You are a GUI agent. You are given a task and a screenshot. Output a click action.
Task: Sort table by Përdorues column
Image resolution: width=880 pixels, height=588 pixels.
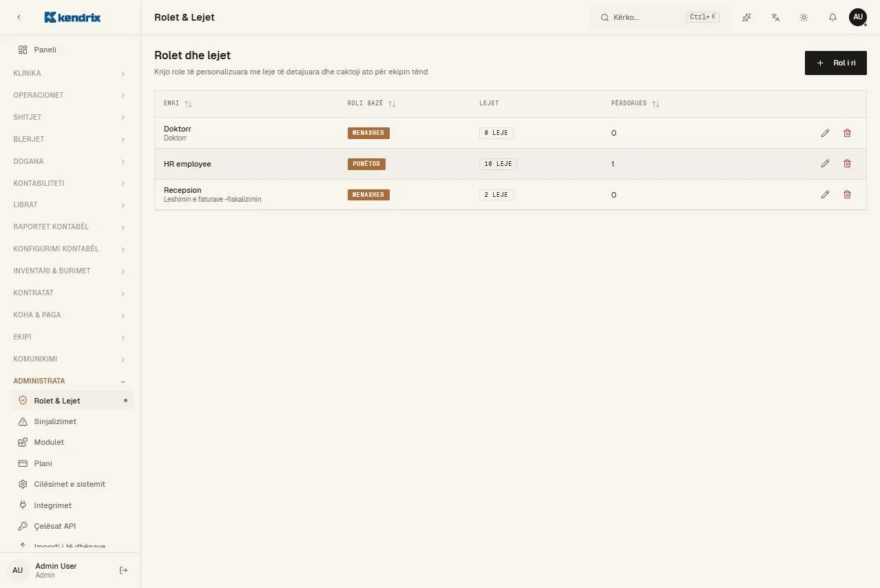(x=636, y=103)
